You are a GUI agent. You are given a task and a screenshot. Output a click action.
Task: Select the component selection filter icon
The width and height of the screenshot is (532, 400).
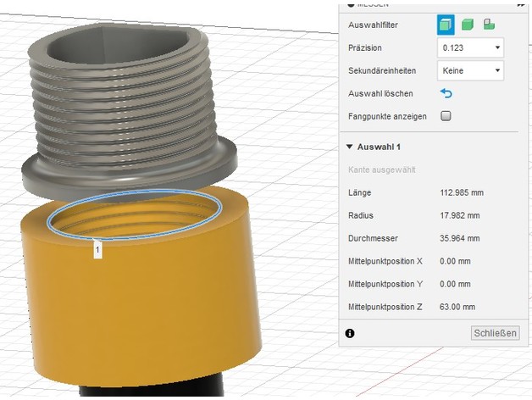coord(489,25)
